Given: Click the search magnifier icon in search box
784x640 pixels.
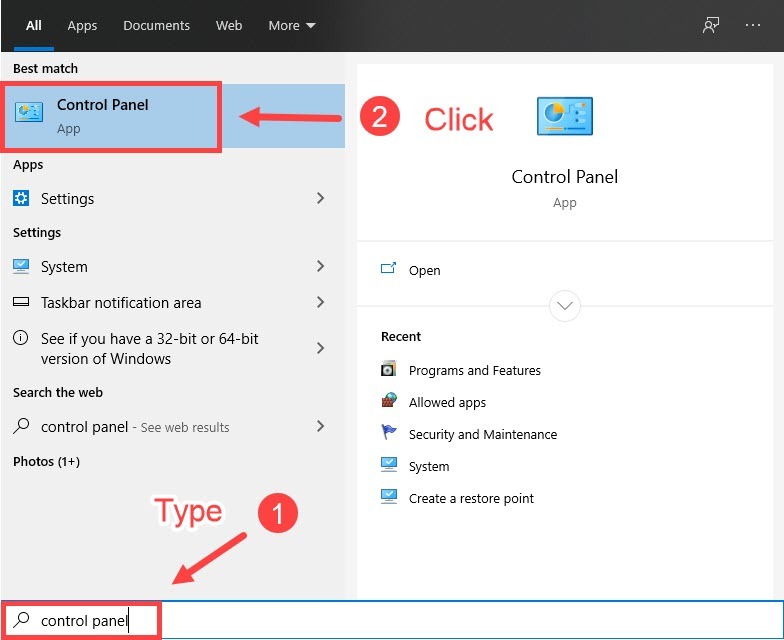Looking at the screenshot, I should click(x=21, y=620).
